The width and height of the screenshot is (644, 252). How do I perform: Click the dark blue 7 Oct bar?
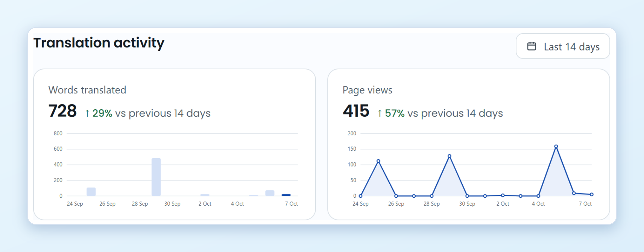pyautogui.click(x=286, y=195)
